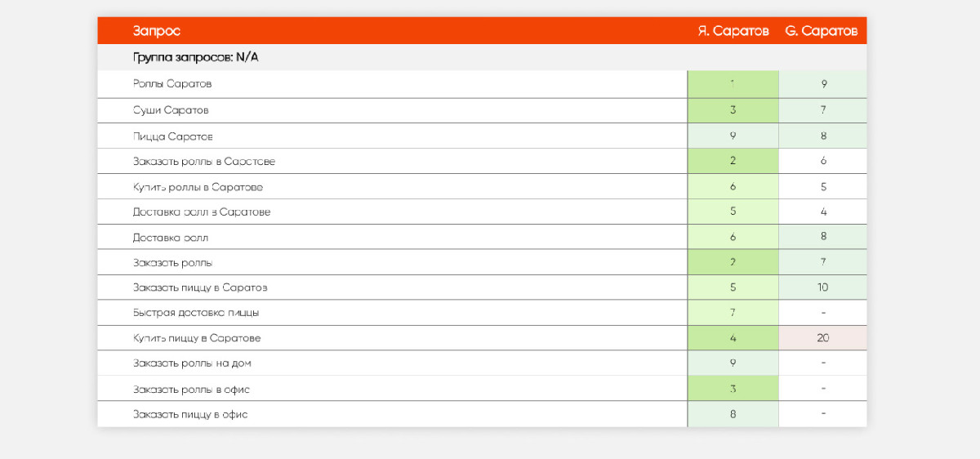Click the Пицца Саратов query text

click(172, 136)
